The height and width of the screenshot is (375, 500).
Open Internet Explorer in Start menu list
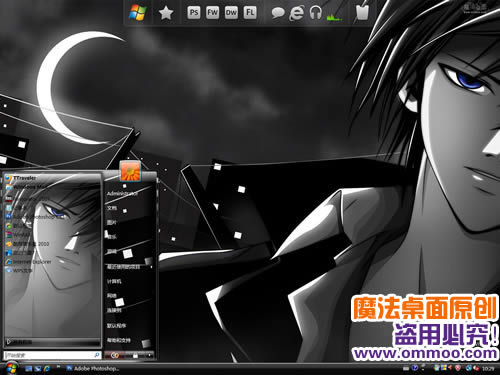point(28,262)
